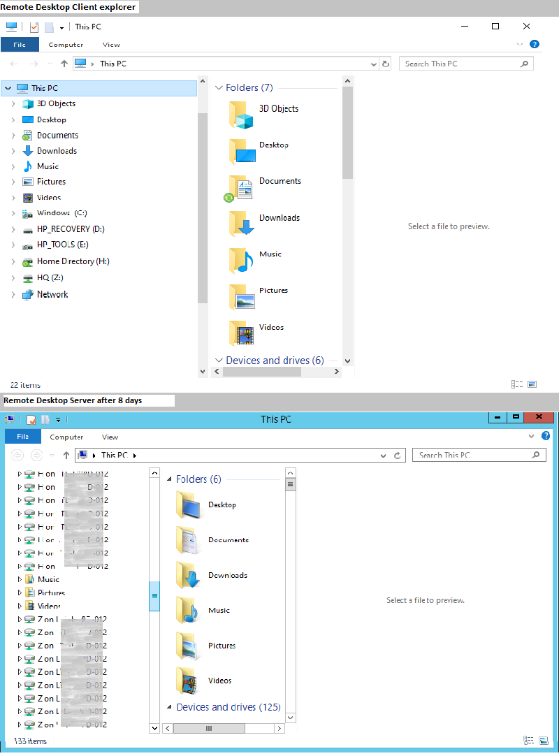Click Refresh icon in server address bar
Screen dimensions: 559x756
tap(398, 455)
